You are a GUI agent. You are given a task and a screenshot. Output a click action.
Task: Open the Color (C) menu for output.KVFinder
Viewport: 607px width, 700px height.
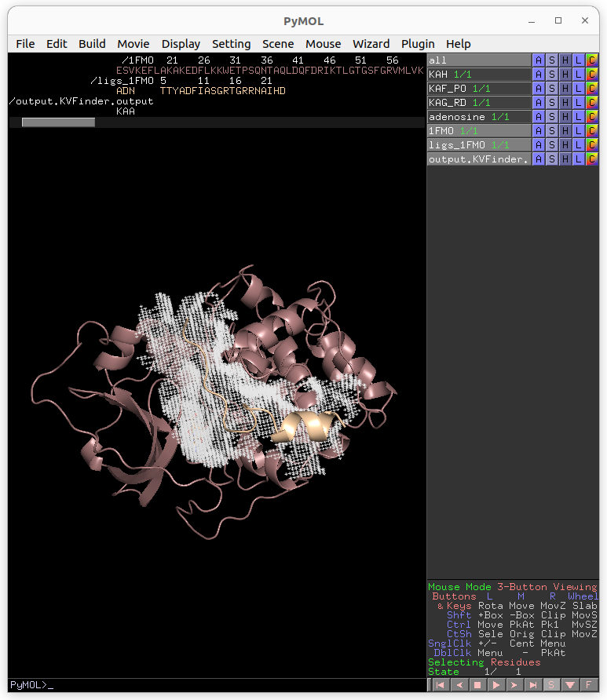coord(592,159)
